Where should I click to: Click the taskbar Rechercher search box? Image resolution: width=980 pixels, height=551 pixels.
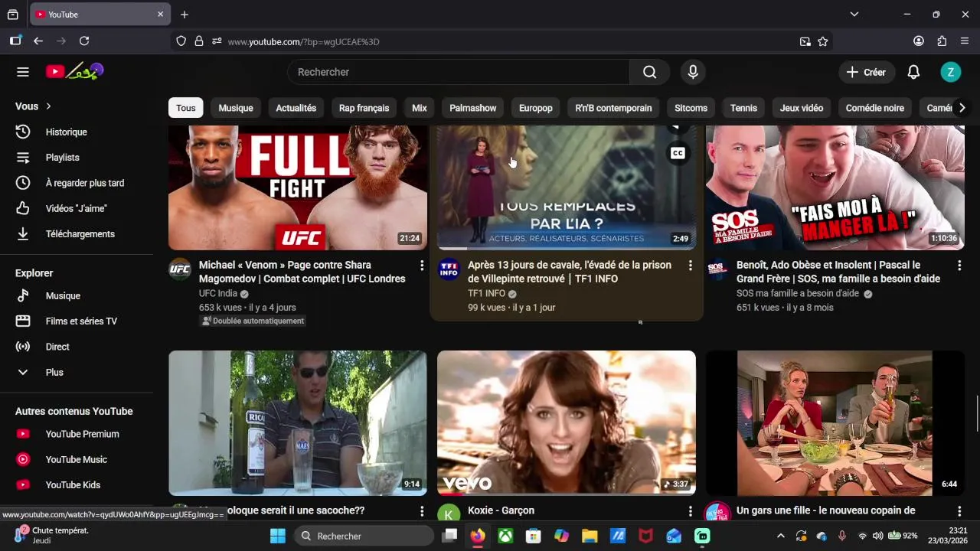pyautogui.click(x=364, y=536)
